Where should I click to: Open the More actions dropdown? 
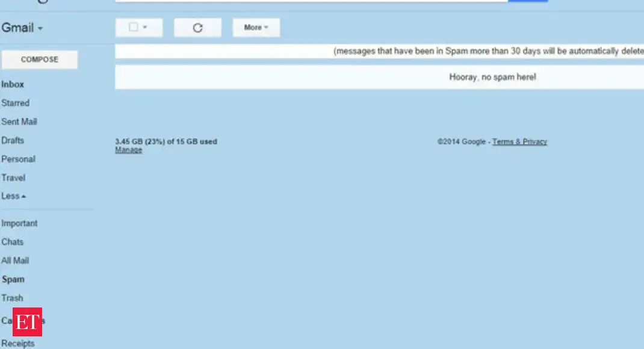pyautogui.click(x=256, y=27)
